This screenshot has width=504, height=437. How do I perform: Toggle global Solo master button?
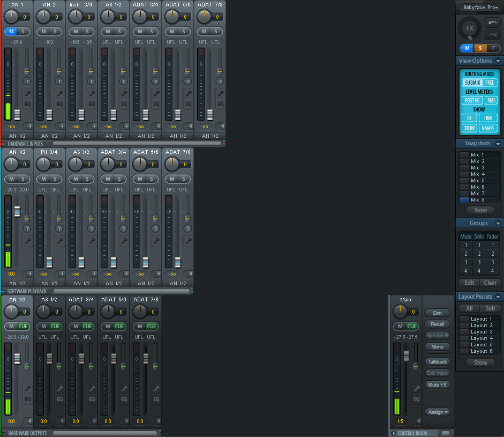[x=480, y=48]
